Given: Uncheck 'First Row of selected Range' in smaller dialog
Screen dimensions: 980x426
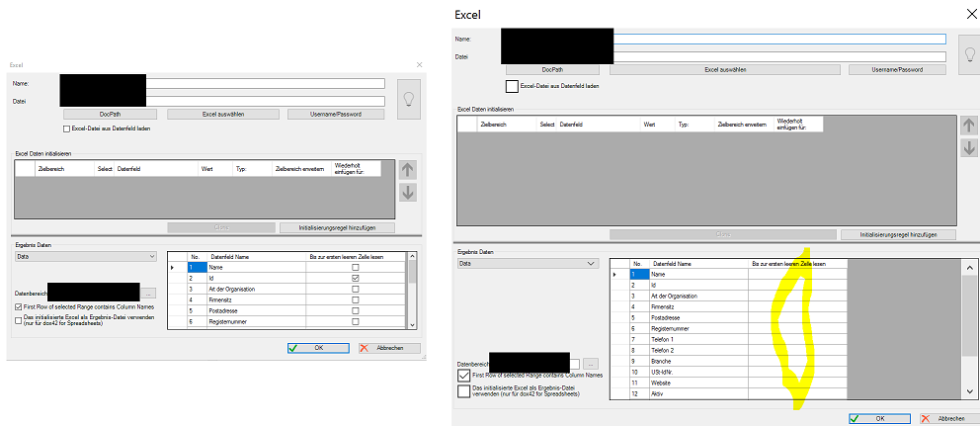Looking at the screenshot, I should pos(18,307).
